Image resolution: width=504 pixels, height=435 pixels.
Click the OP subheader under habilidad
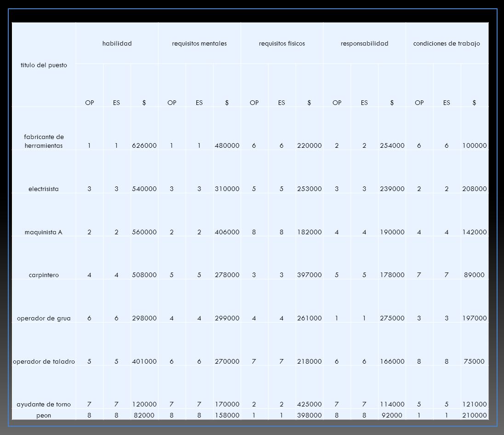(89, 103)
